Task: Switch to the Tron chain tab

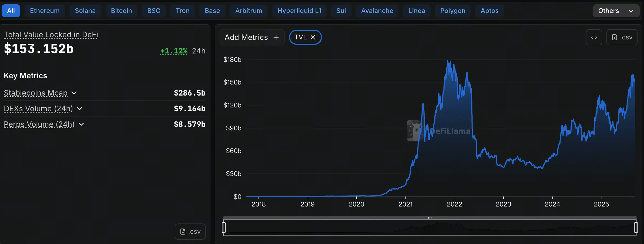Action: click(x=183, y=11)
